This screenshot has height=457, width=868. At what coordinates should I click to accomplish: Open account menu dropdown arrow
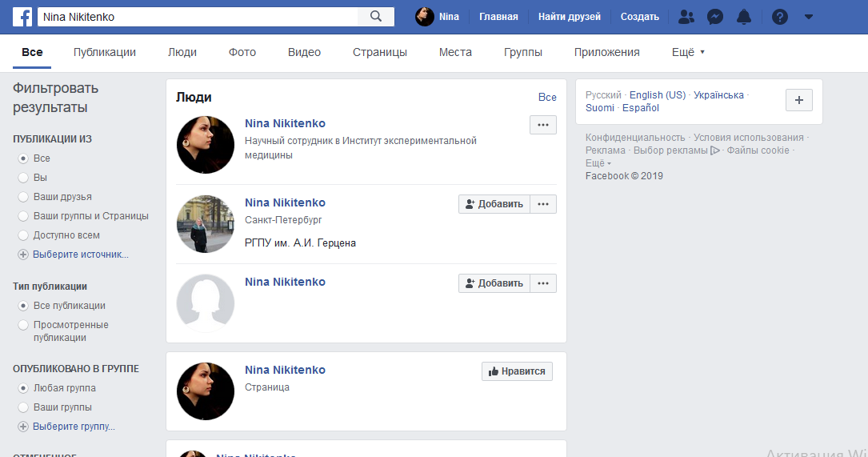click(808, 17)
